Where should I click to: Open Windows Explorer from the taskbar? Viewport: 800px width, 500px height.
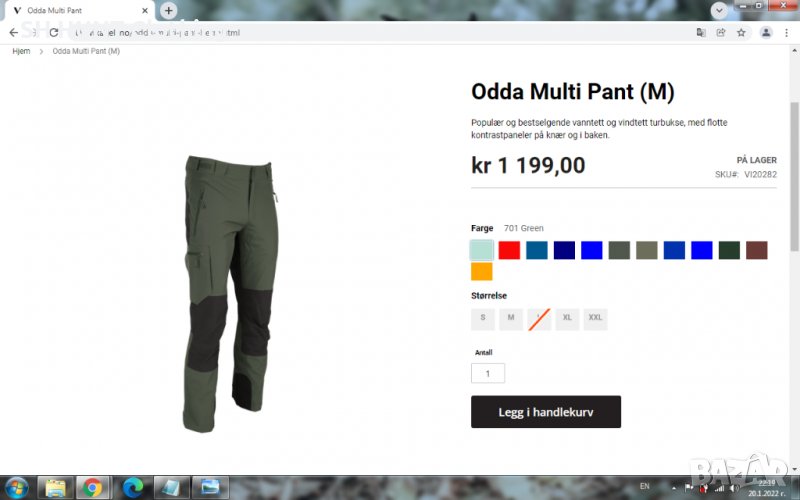click(x=55, y=488)
